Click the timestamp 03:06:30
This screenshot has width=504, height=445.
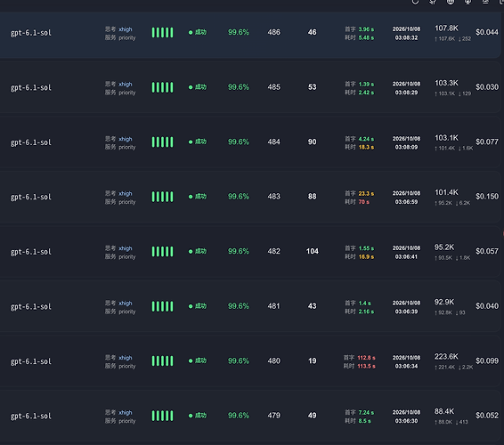tap(406, 421)
